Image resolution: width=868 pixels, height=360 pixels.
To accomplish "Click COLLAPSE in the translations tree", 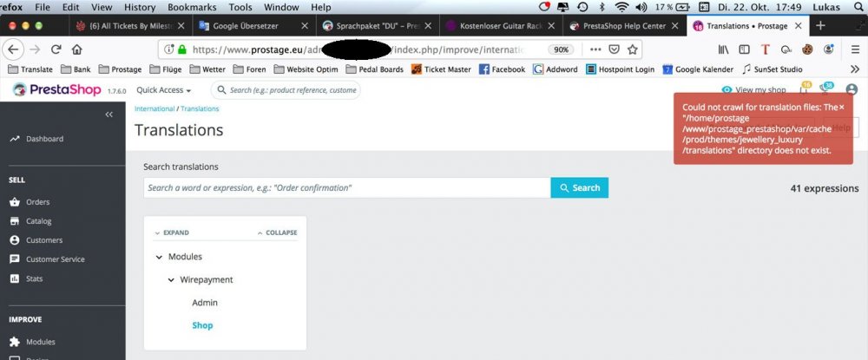I will pyautogui.click(x=278, y=232).
